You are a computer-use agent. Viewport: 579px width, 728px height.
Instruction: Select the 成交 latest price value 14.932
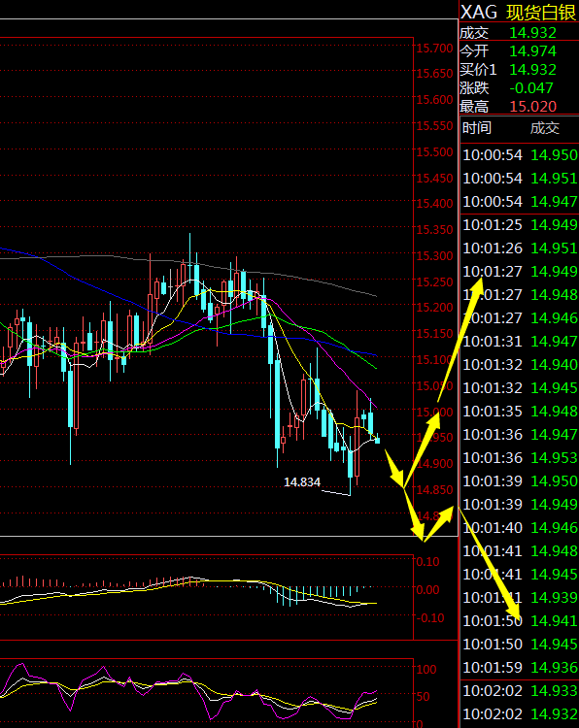[x=532, y=32]
